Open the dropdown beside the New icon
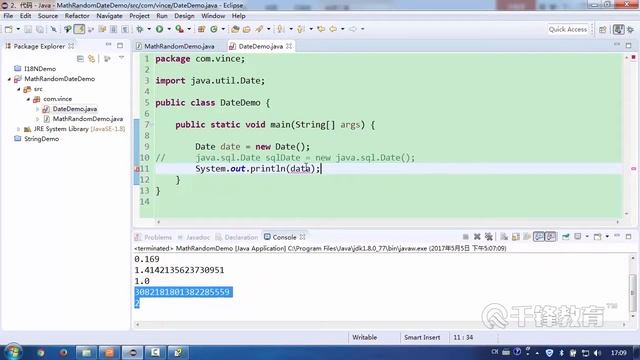 18,29
